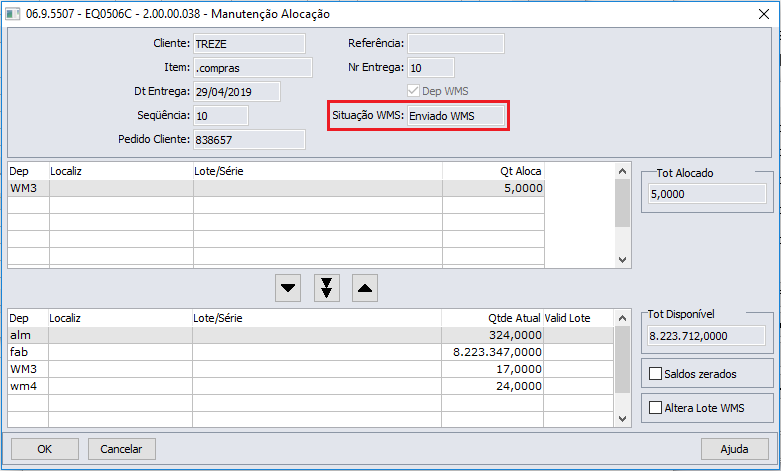Image resolution: width=781 pixels, height=471 pixels.
Task: Select the fab deposit row
Action: pos(311,352)
